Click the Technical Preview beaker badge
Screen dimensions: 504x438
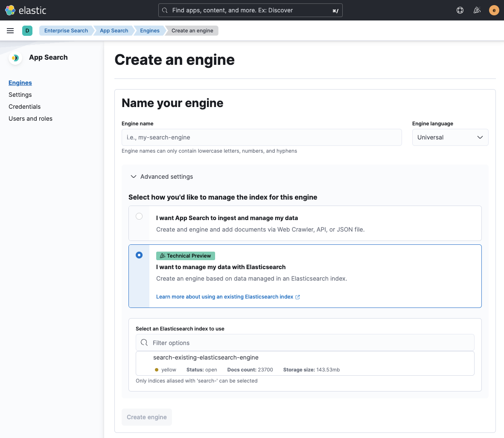[185, 255]
